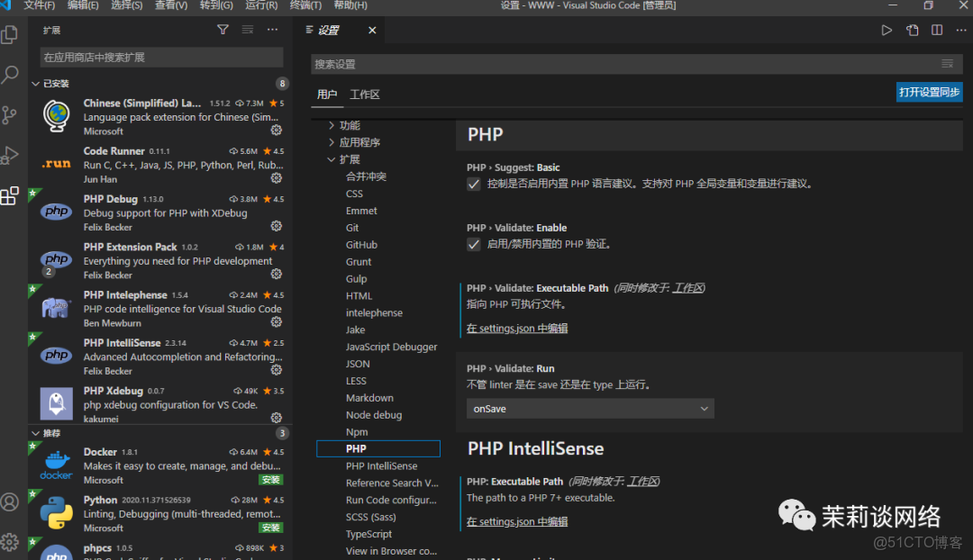The width and height of the screenshot is (973, 560).
Task: Open the 查看(V) menu
Action: coord(171,5)
